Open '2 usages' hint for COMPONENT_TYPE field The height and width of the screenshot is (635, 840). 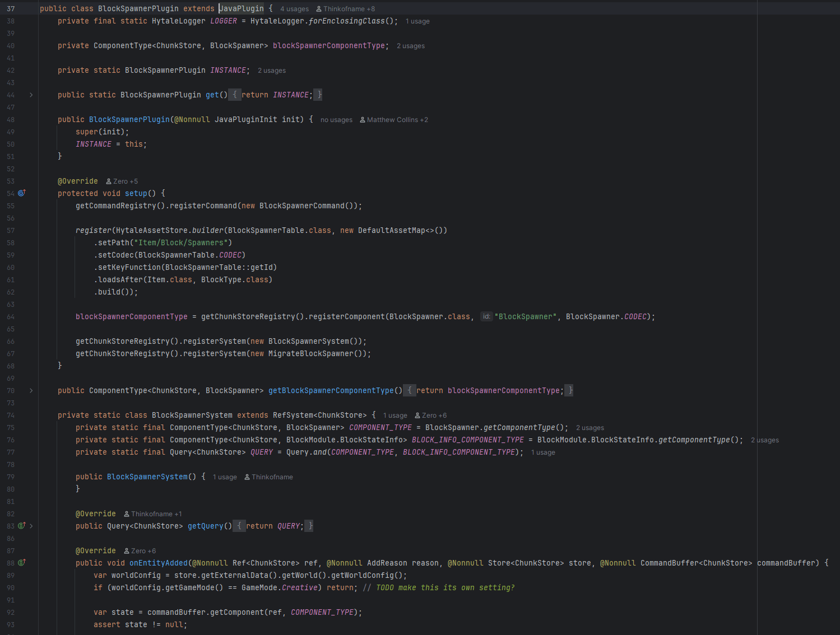(x=590, y=427)
